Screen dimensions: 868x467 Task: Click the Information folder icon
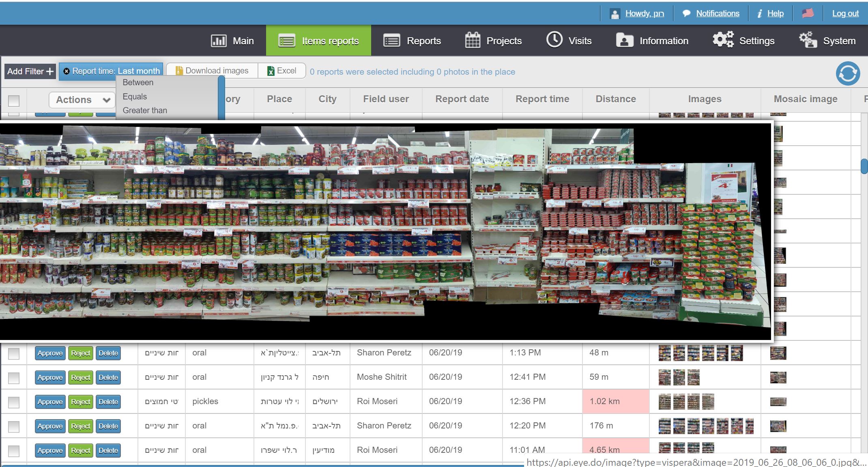[x=625, y=40]
